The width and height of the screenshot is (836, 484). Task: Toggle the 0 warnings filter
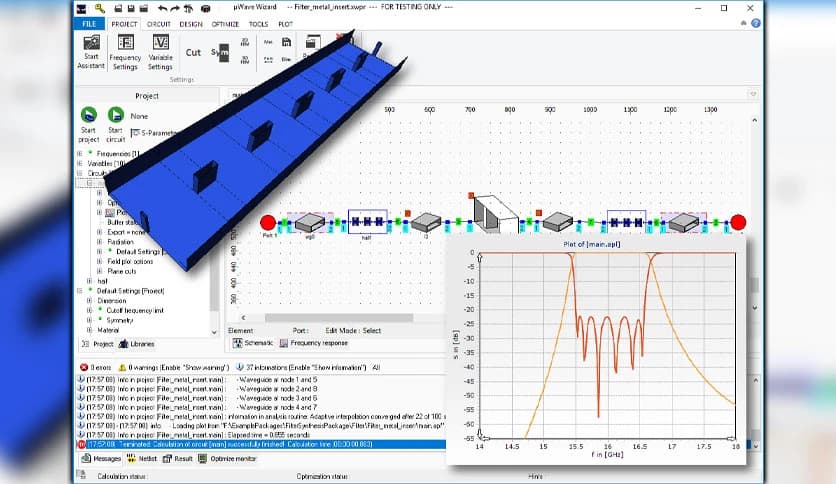174,367
